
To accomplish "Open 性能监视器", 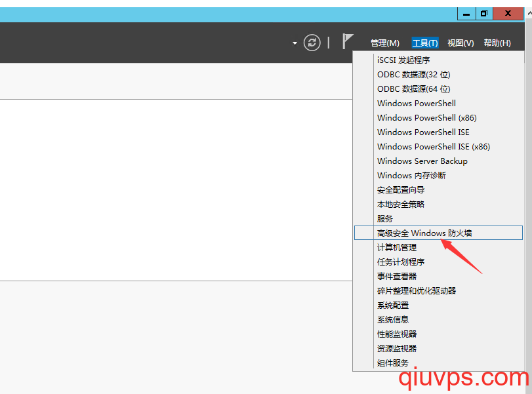I will pyautogui.click(x=438, y=334).
